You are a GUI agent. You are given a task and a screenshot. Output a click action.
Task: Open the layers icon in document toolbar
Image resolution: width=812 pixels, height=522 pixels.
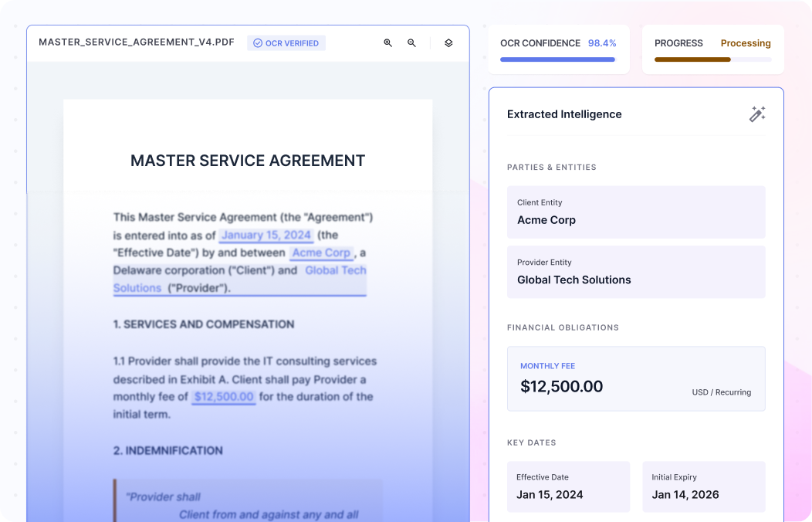(448, 43)
